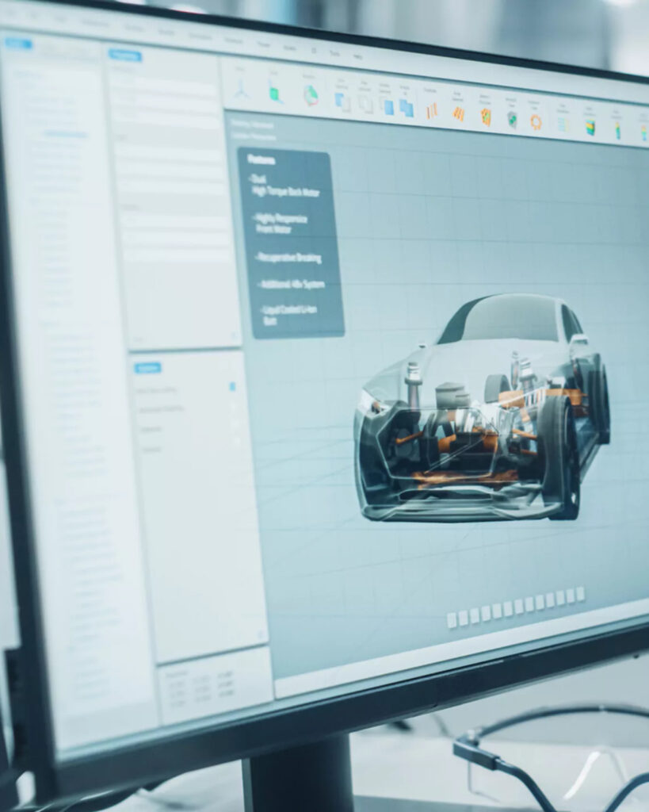Select the blue highlighted row in left tree
The width and height of the screenshot is (649, 812).
pos(66,134)
